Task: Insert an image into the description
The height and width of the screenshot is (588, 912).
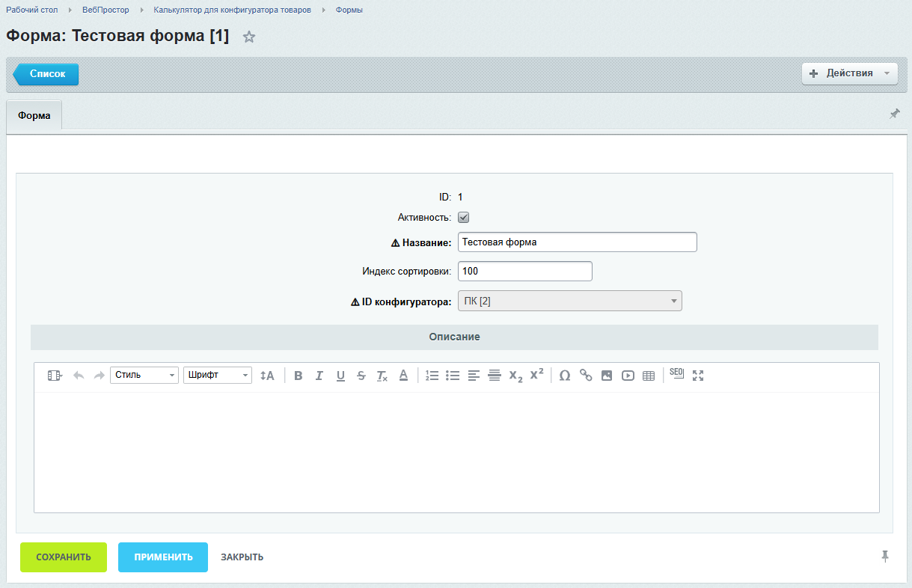Action: point(607,376)
